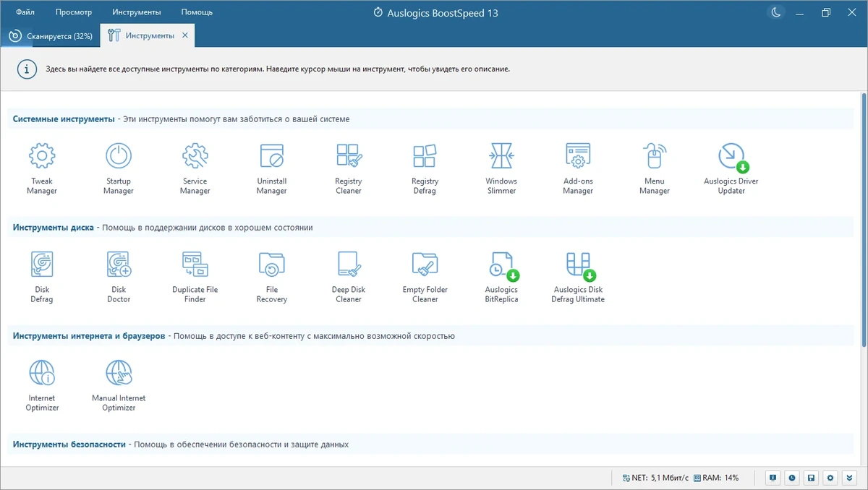This screenshot has width=868, height=490.
Task: Click Auslogics BoostSpeed 13 title text
Action: tap(443, 13)
